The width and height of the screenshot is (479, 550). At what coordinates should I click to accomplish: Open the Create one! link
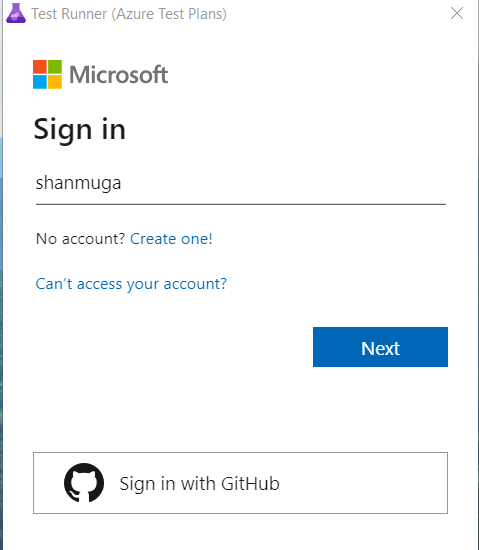(x=171, y=239)
